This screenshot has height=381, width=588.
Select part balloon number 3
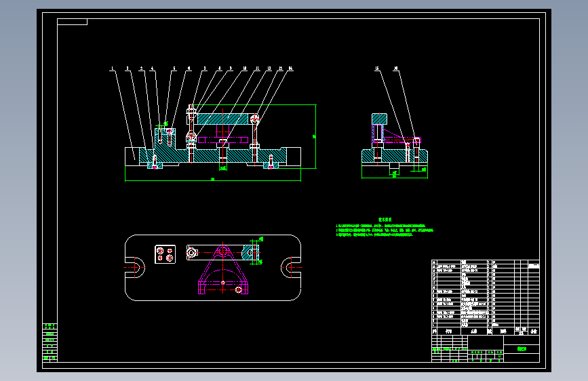(x=141, y=68)
